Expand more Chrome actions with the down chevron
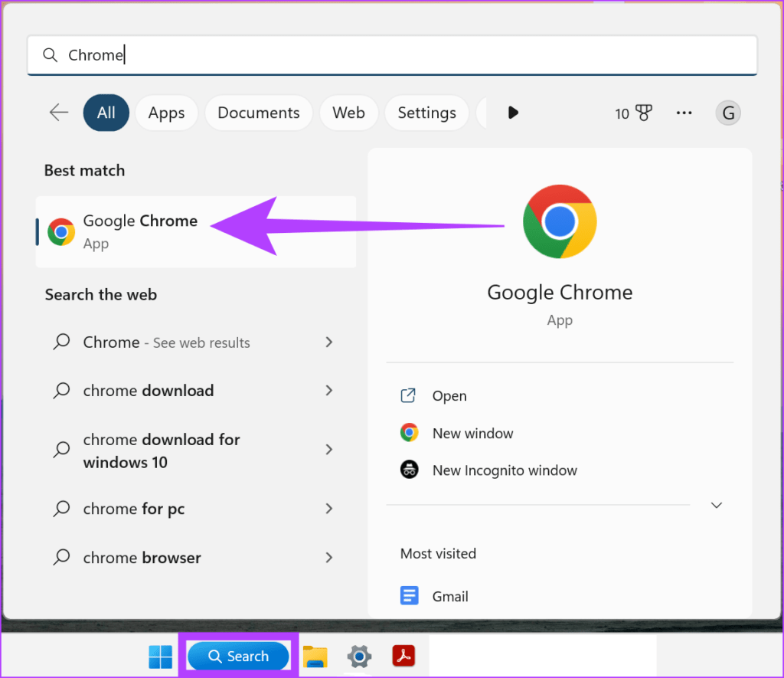The width and height of the screenshot is (784, 678). pos(716,505)
